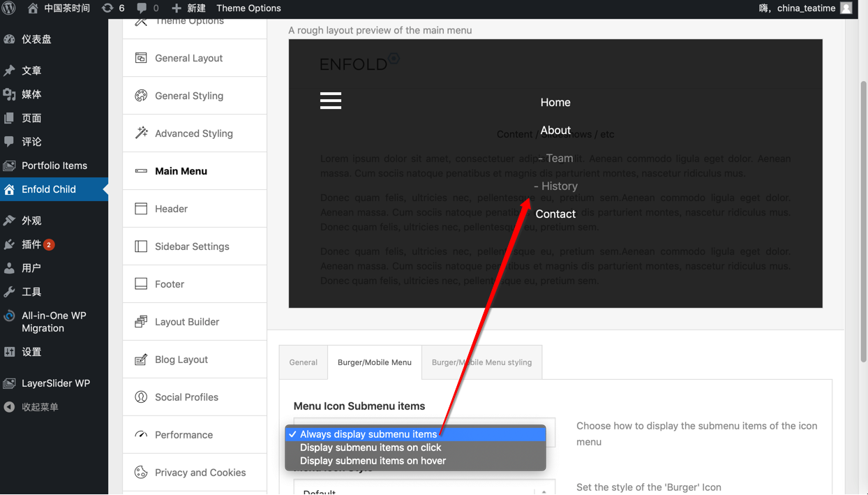868x495 pixels.
Task: Switch to the General tab
Action: tap(304, 362)
